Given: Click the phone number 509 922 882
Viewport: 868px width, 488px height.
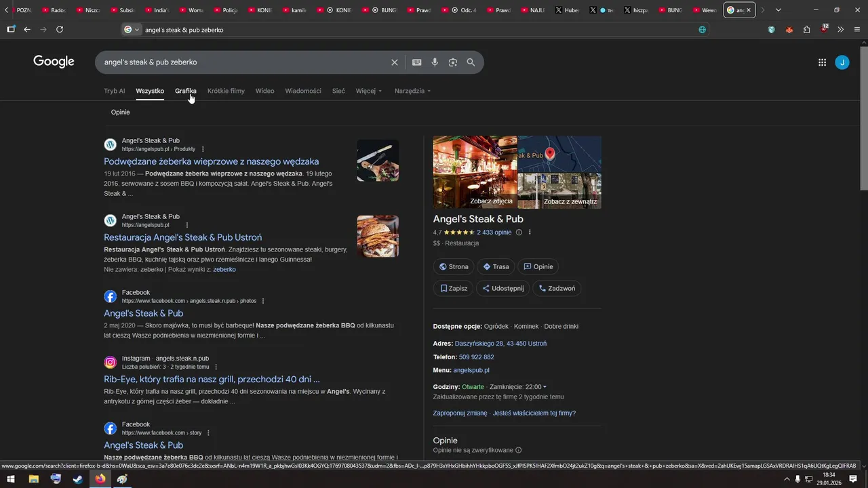Looking at the screenshot, I should pyautogui.click(x=476, y=357).
